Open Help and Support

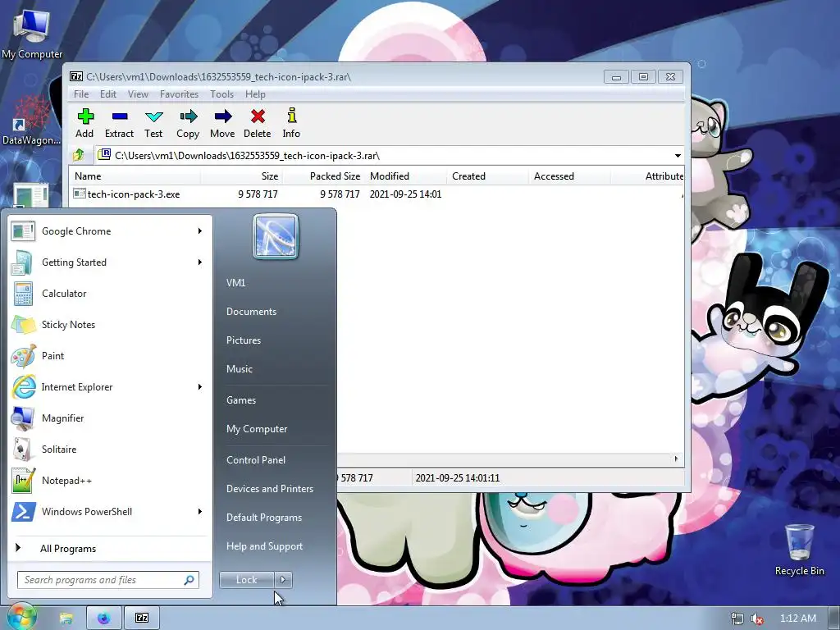click(x=264, y=546)
